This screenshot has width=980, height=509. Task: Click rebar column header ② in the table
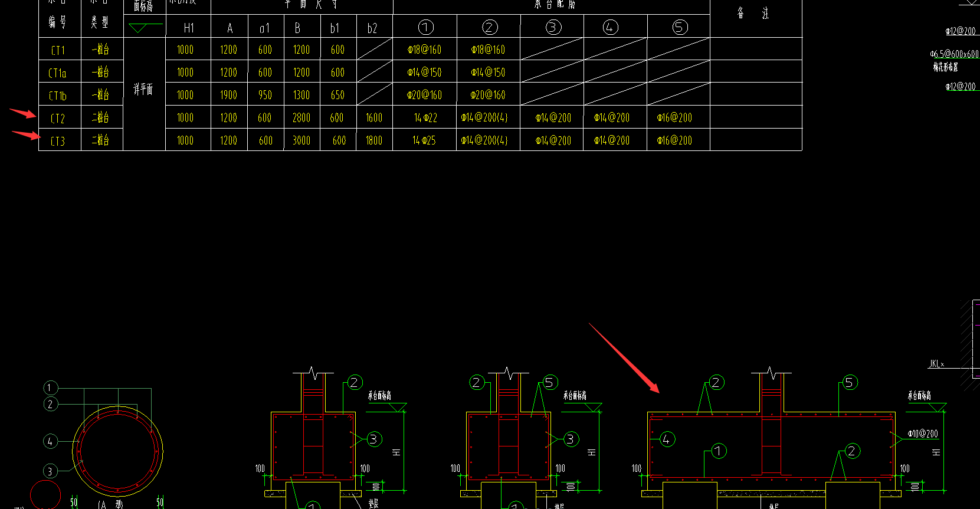(x=490, y=27)
